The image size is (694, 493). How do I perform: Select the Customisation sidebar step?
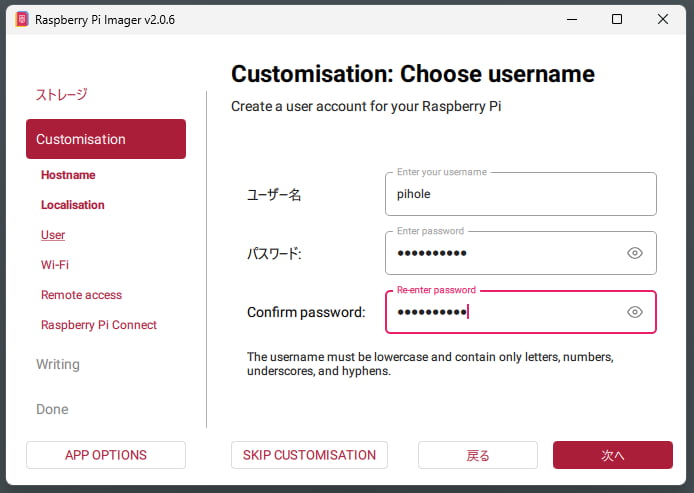coord(106,139)
